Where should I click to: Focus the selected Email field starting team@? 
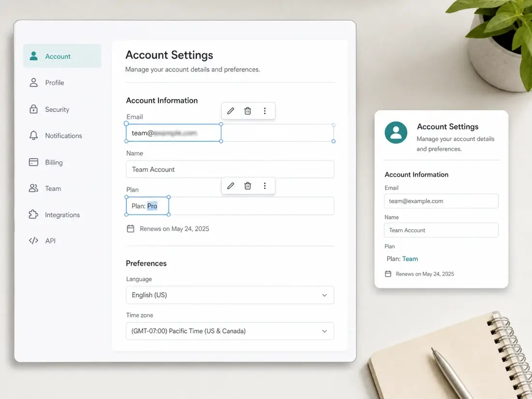coord(174,133)
